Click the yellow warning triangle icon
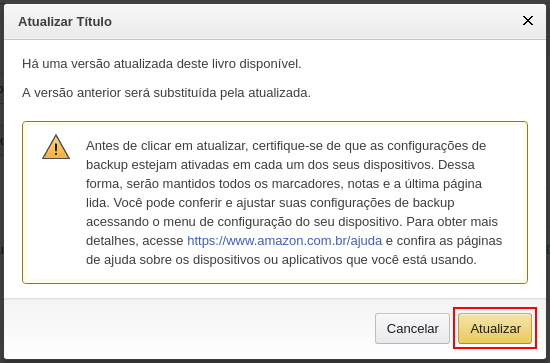 coord(56,147)
